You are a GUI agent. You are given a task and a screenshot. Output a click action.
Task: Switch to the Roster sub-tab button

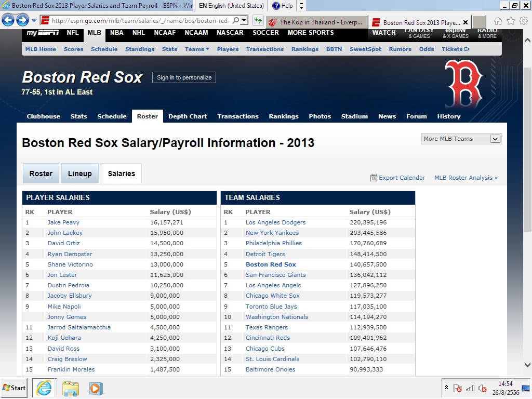click(41, 174)
